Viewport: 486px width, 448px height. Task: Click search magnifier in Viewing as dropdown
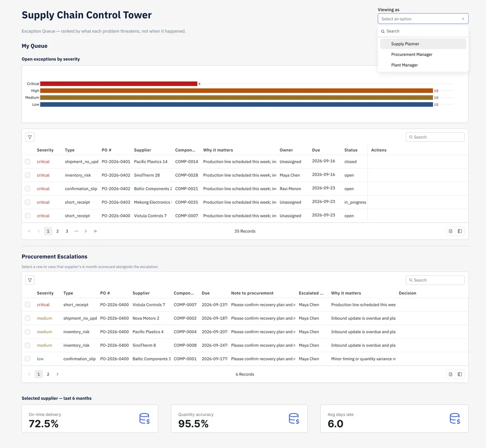click(383, 31)
